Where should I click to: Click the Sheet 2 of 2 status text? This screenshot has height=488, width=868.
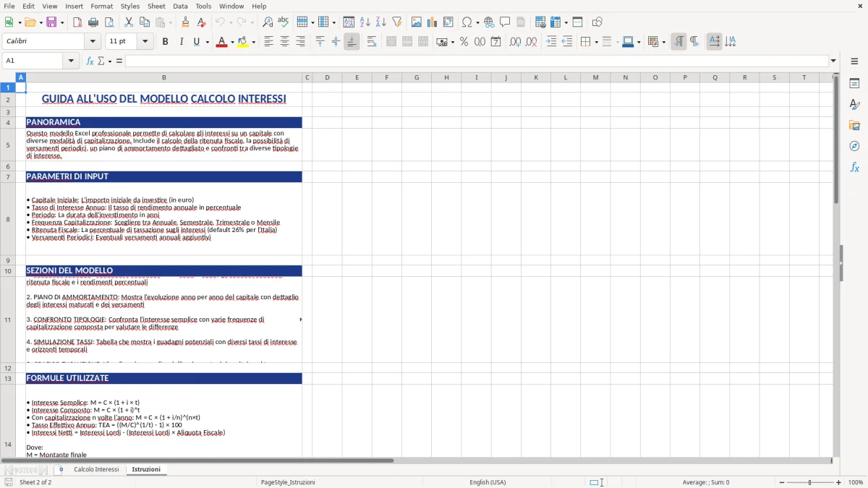coord(35,482)
